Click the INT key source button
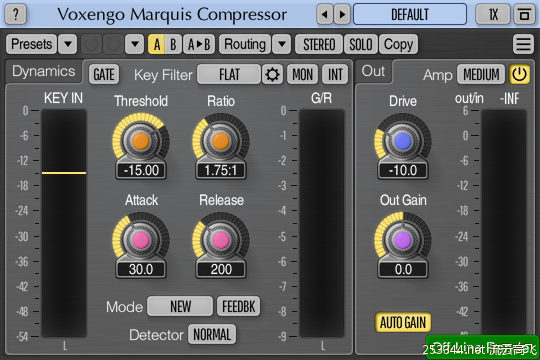540x360 pixels. pos(335,74)
